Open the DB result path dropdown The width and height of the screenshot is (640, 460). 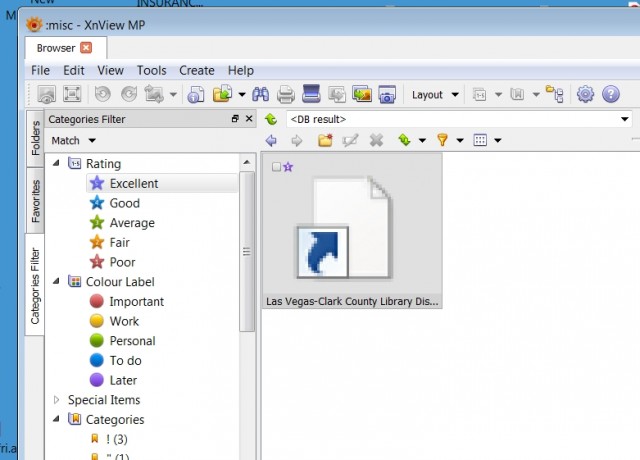[x=624, y=119]
